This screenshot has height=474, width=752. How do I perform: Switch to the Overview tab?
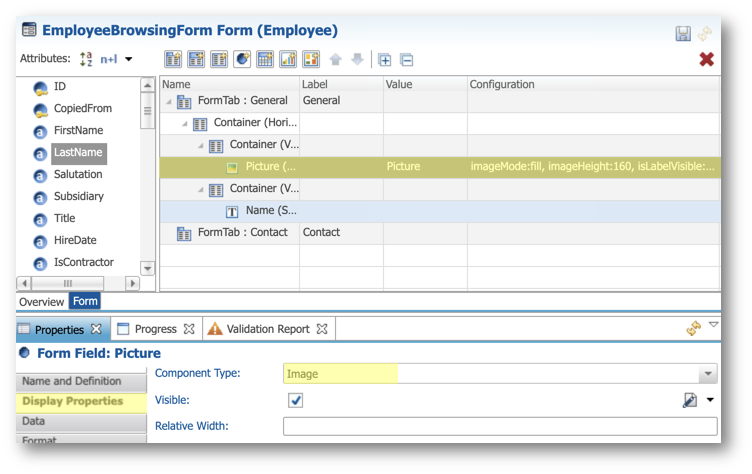[x=42, y=301]
